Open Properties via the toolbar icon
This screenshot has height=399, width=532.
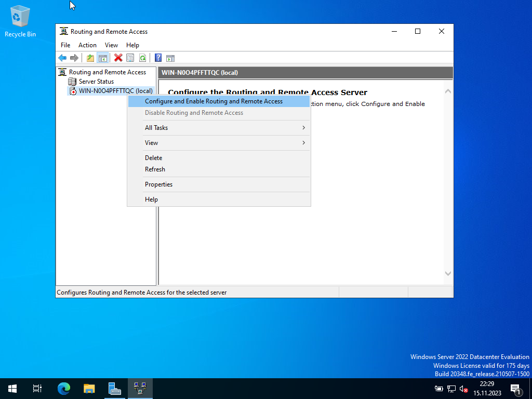[130, 58]
